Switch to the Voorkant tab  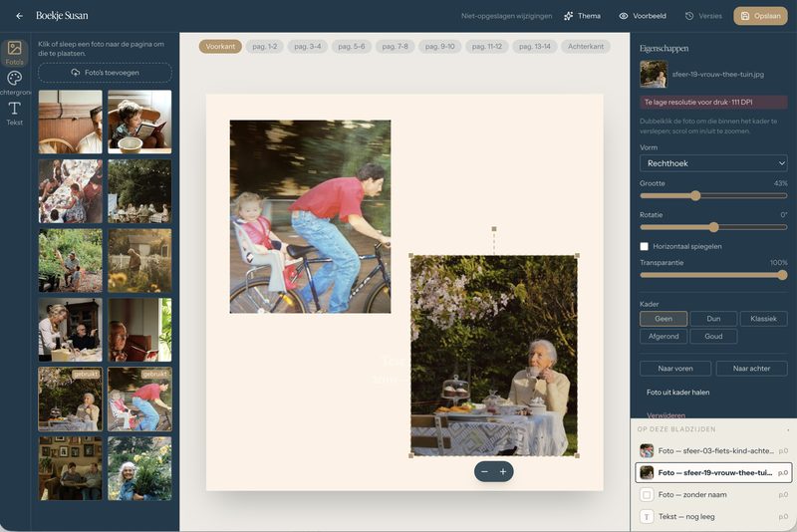(x=220, y=46)
